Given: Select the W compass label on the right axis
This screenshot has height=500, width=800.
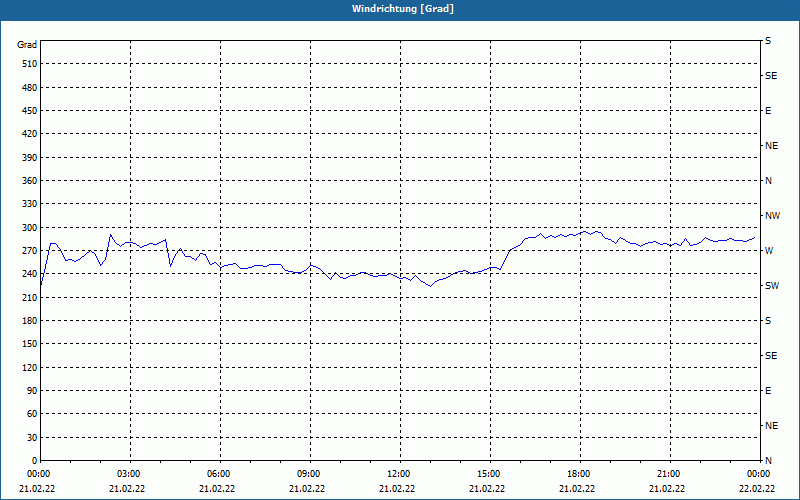Looking at the screenshot, I should pyautogui.click(x=769, y=251).
